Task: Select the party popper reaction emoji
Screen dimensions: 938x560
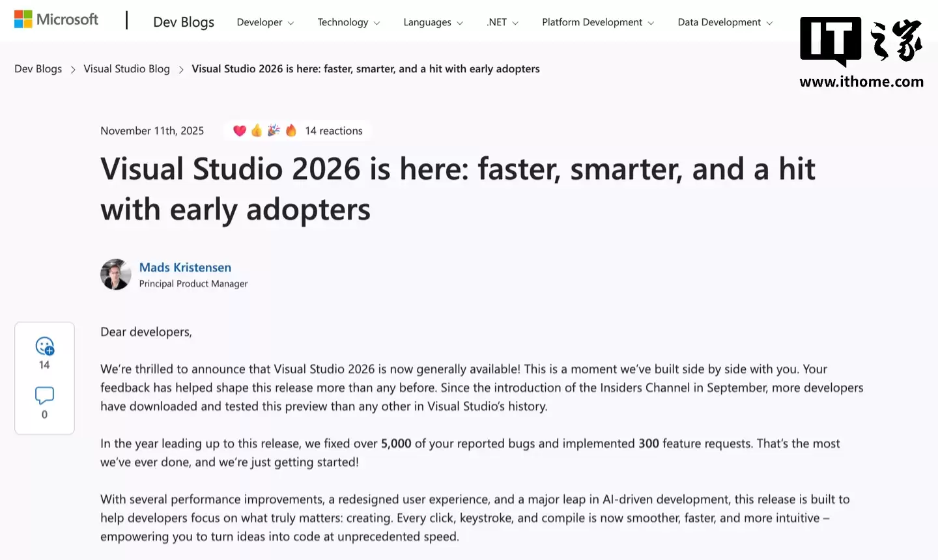Action: tap(273, 130)
